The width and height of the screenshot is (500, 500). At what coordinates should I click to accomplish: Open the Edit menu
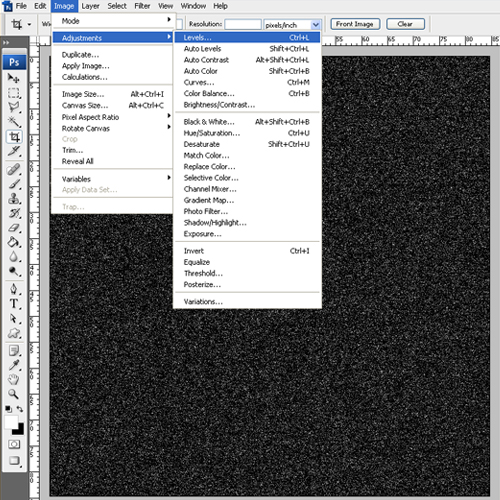pyautogui.click(x=40, y=6)
